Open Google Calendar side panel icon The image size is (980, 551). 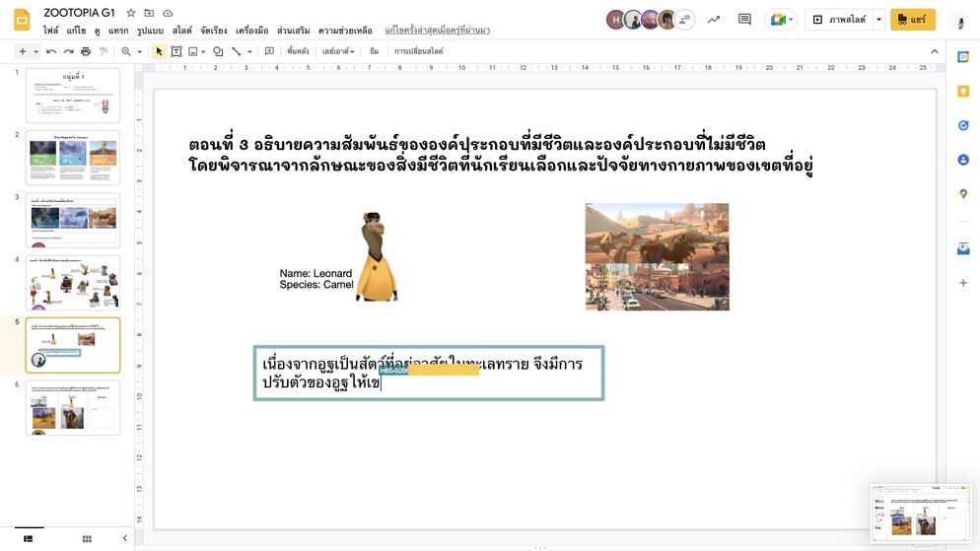[x=963, y=57]
